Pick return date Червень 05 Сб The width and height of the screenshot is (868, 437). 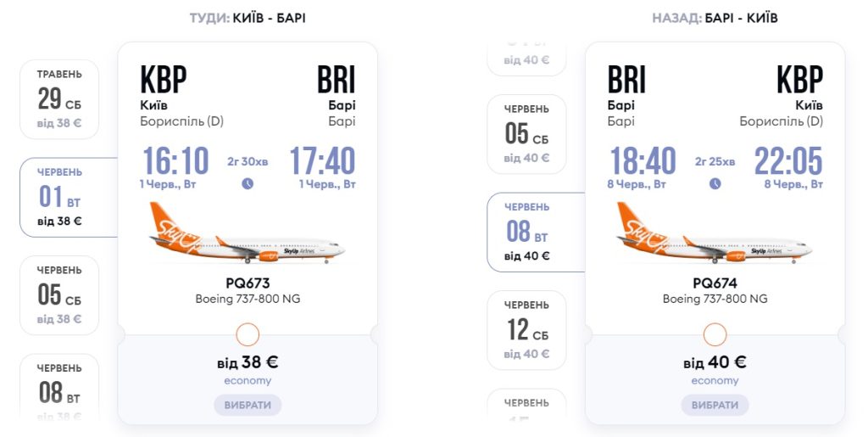(x=526, y=134)
